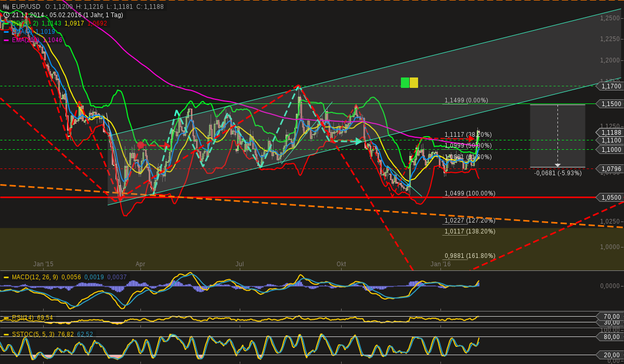
Task: Click the yellow square marker on the chart
Action: coord(414,82)
